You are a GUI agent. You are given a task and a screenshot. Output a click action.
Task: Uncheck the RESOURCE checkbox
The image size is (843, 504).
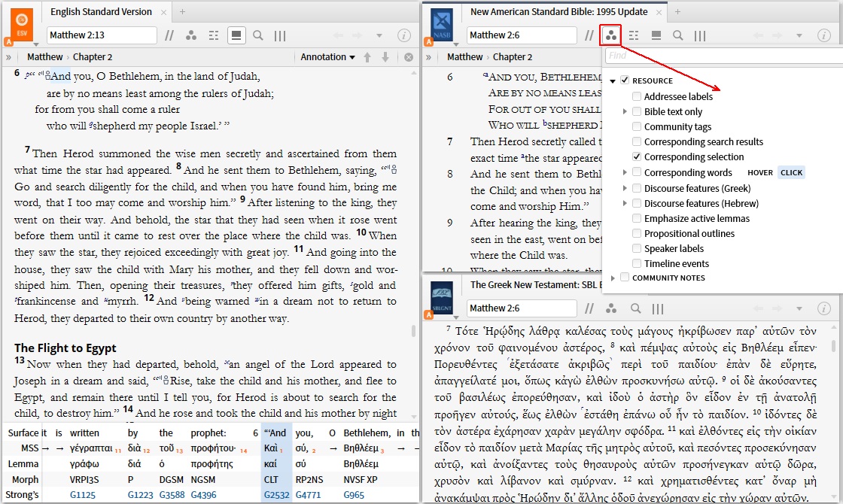[x=624, y=80]
